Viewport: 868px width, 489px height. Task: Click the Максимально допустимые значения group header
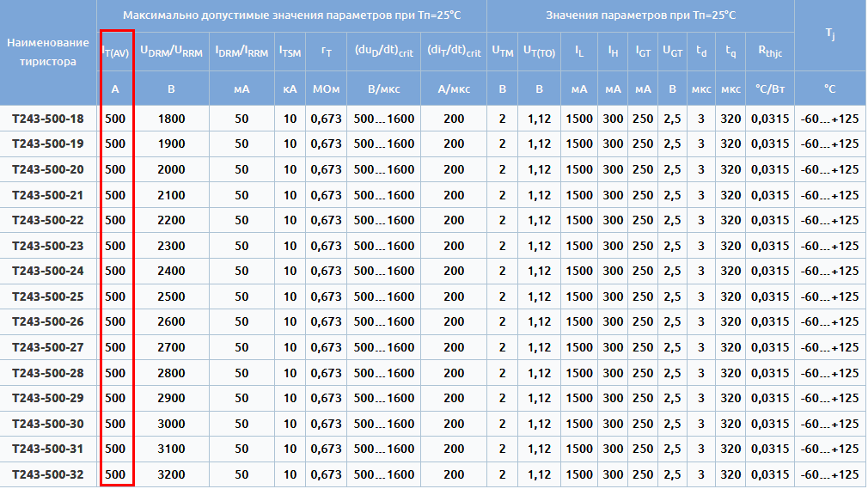pos(292,15)
